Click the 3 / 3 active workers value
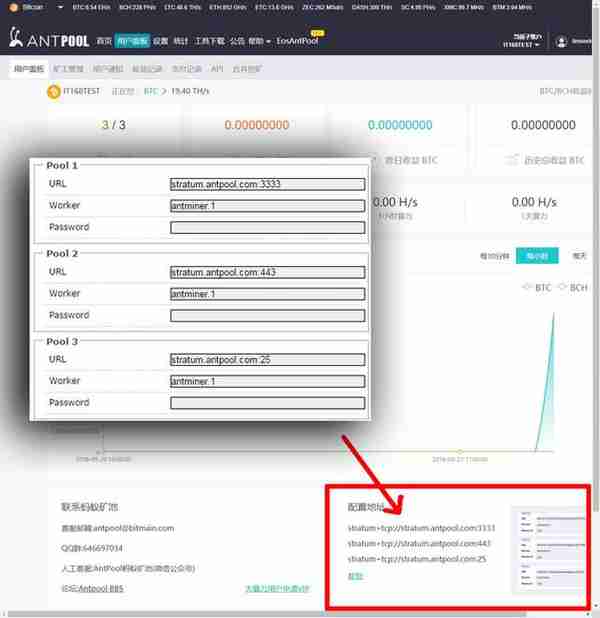Image resolution: width=600 pixels, height=618 pixels. [114, 125]
